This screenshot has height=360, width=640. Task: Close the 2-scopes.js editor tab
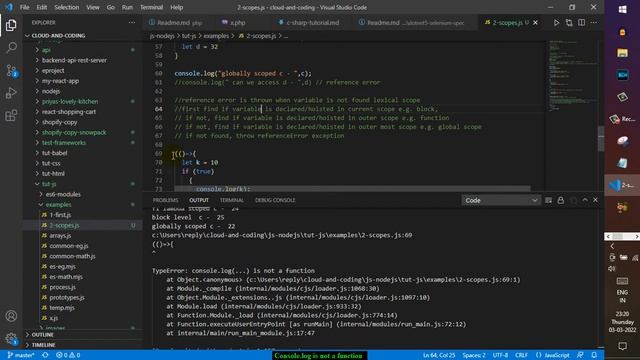click(535, 23)
